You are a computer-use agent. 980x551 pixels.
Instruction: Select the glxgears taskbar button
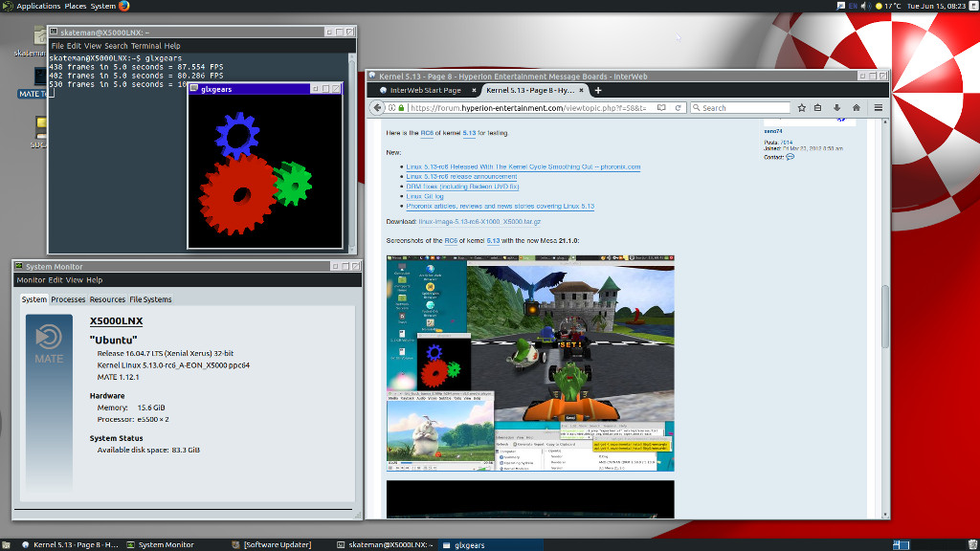[x=490, y=544]
